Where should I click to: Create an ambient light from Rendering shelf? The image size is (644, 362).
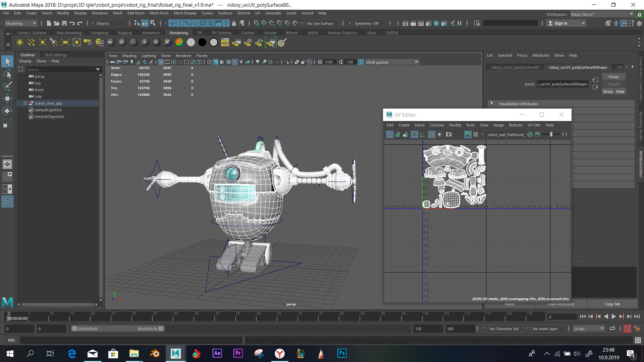(20, 43)
